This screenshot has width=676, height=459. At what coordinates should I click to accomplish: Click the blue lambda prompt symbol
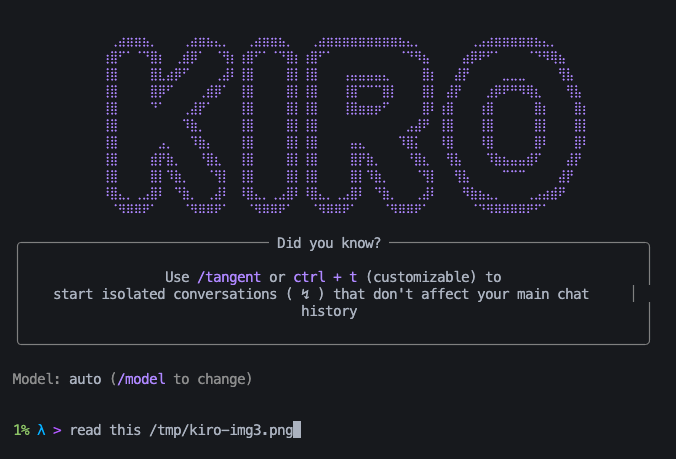coord(41,430)
